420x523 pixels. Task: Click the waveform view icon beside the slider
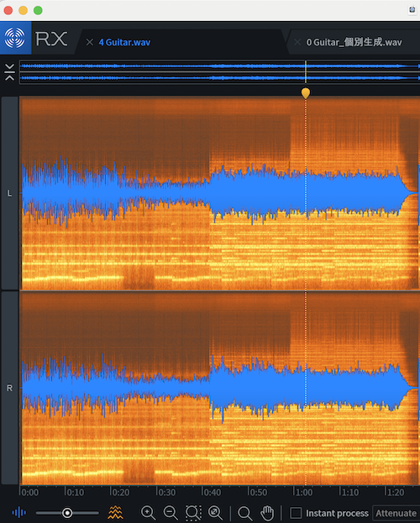click(x=19, y=512)
